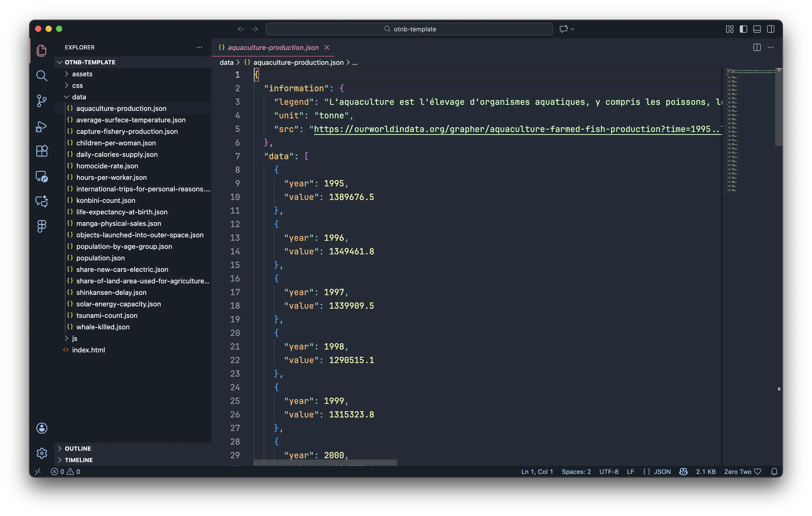Toggle the primary side bar visibility

[743, 29]
